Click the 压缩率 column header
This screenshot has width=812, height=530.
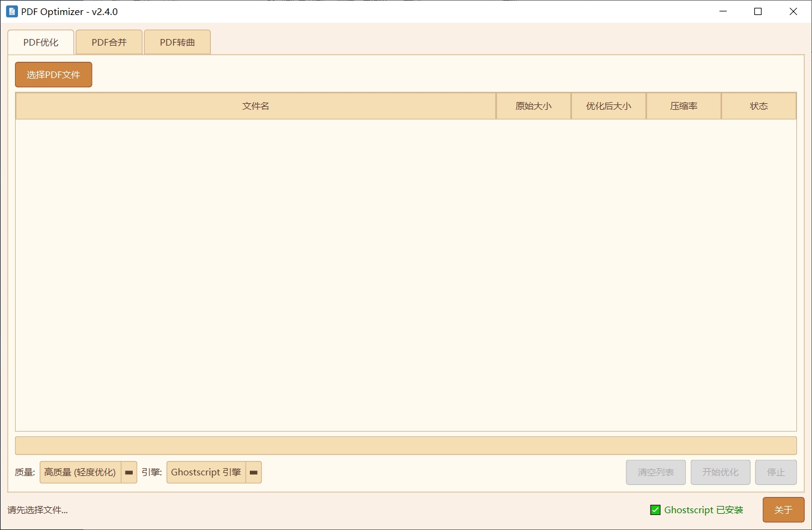tap(683, 106)
